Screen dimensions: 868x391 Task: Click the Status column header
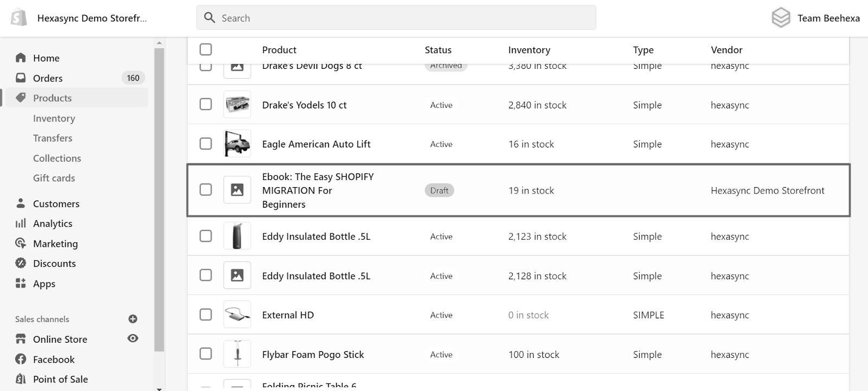click(438, 50)
